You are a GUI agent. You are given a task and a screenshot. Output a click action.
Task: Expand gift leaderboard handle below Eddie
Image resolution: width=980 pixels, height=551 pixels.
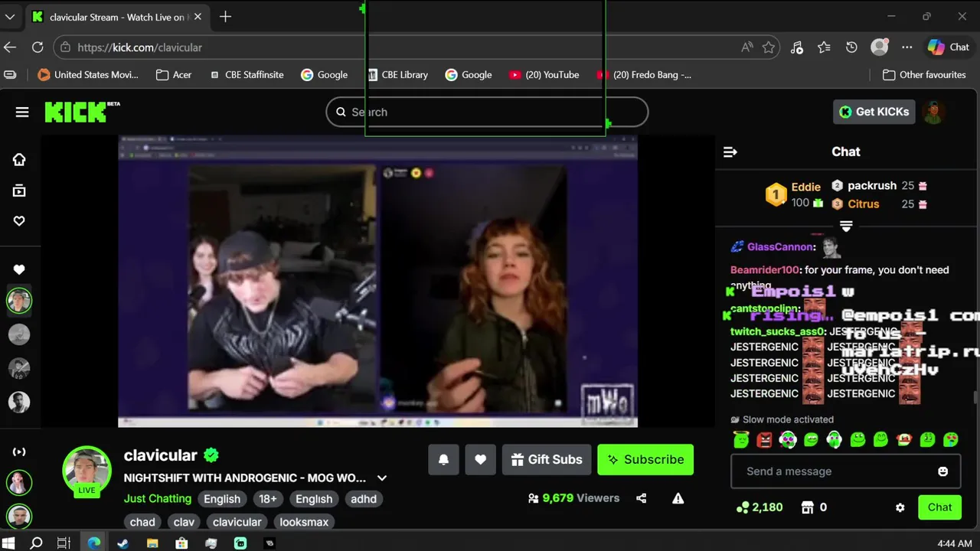pyautogui.click(x=846, y=227)
